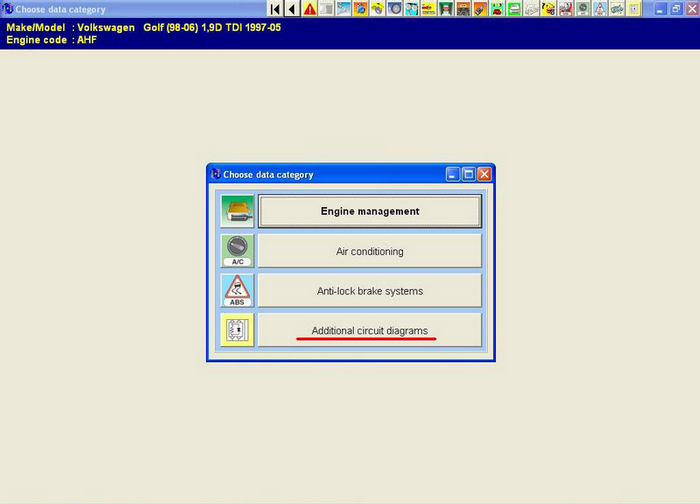Open Additional circuit diagrams

point(370,330)
